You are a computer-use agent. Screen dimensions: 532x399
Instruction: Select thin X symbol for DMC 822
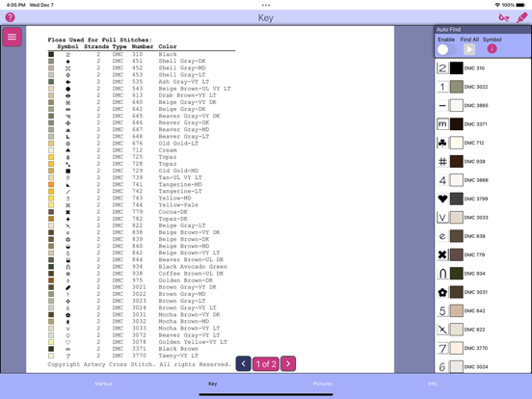pyautogui.click(x=442, y=330)
